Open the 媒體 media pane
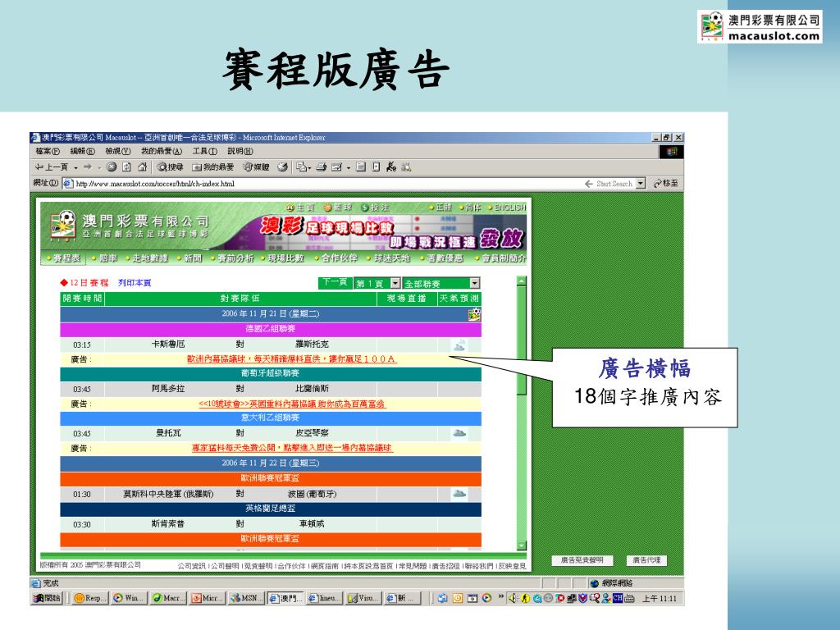 257,167
